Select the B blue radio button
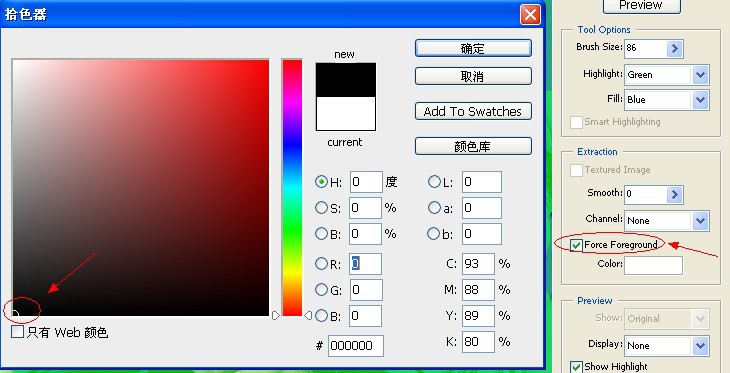730x373 pixels. tap(321, 316)
